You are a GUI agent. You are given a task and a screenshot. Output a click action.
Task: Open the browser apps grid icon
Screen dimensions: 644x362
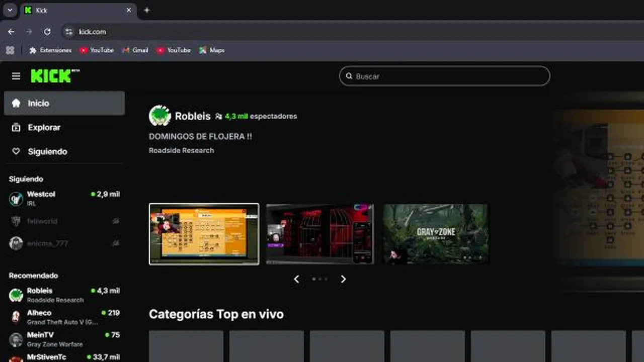10,50
